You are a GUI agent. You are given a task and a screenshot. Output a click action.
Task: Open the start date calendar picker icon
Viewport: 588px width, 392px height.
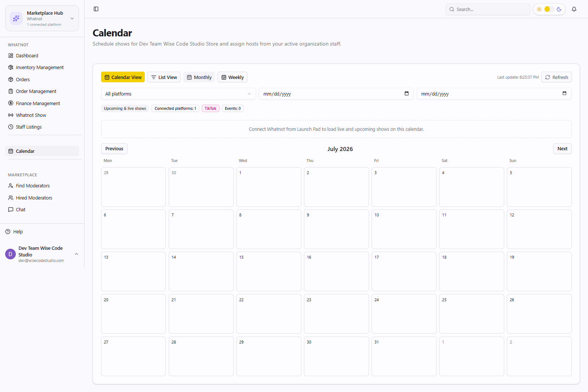tap(406, 93)
